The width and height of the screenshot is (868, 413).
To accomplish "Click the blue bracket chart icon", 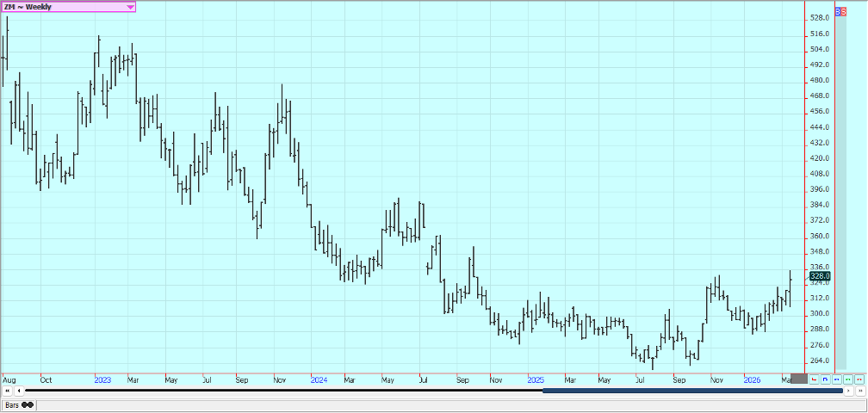I will click(x=826, y=379).
